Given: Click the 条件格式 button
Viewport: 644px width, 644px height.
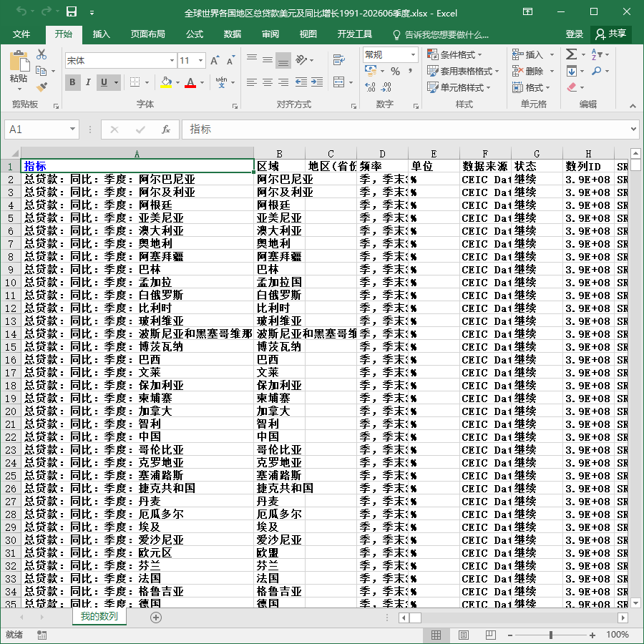Looking at the screenshot, I should [454, 54].
